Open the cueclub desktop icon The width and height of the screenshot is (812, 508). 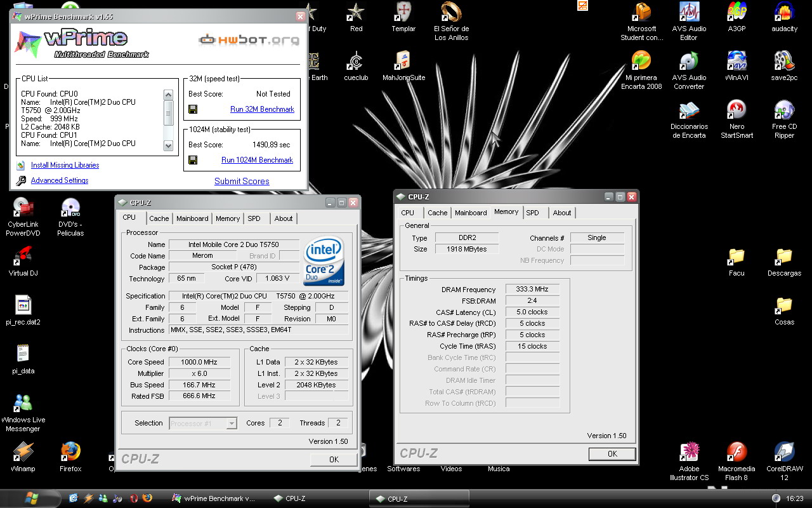click(357, 66)
